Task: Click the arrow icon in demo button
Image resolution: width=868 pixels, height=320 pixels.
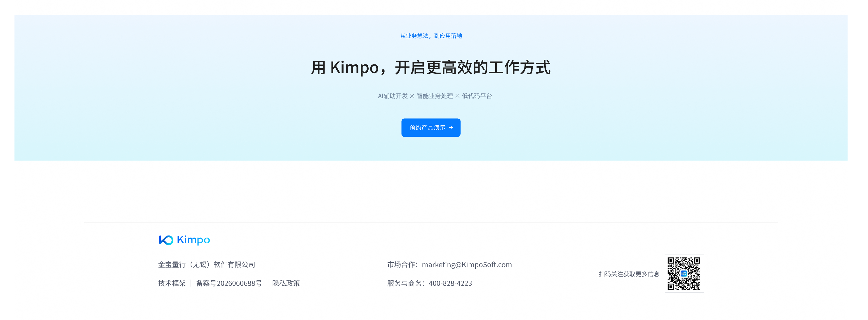Action: coord(451,128)
